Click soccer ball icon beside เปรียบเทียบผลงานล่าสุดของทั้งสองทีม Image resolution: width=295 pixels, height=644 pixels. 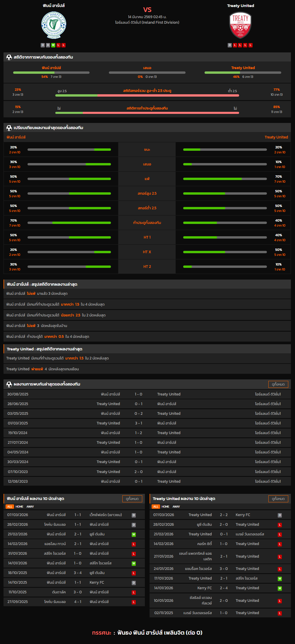click(x=9, y=128)
